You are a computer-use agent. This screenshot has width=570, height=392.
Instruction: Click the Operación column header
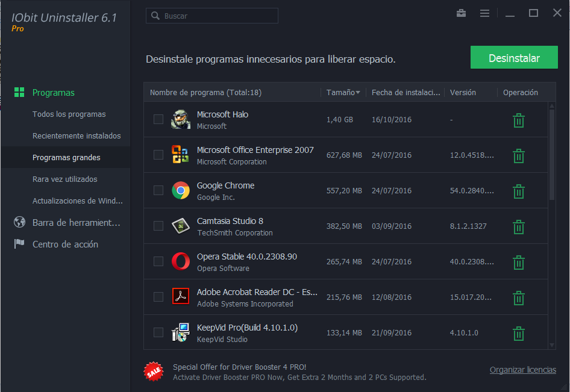point(520,93)
